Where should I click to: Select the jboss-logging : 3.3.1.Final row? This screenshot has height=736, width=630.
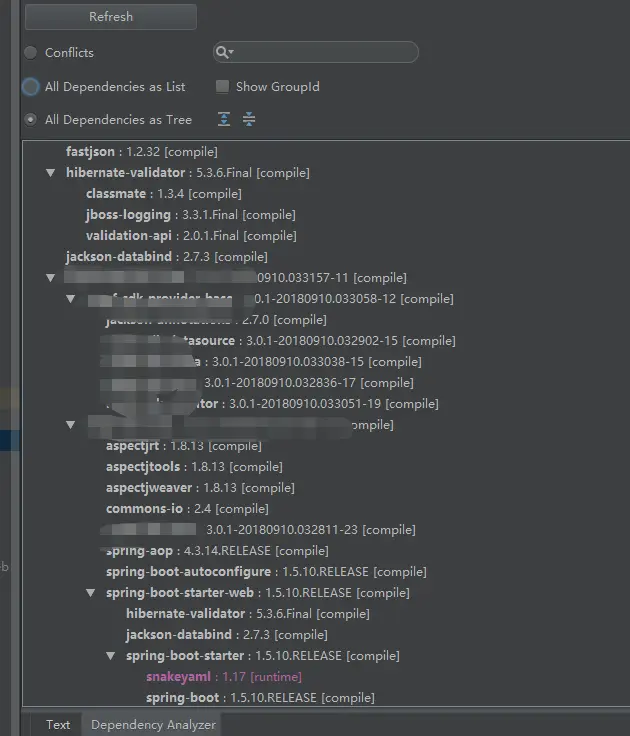[191, 215]
